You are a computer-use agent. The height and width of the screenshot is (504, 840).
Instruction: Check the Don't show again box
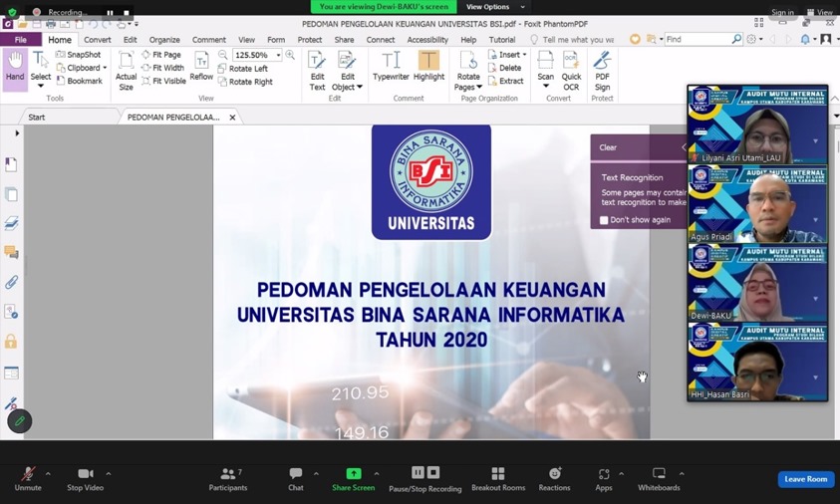pos(604,220)
